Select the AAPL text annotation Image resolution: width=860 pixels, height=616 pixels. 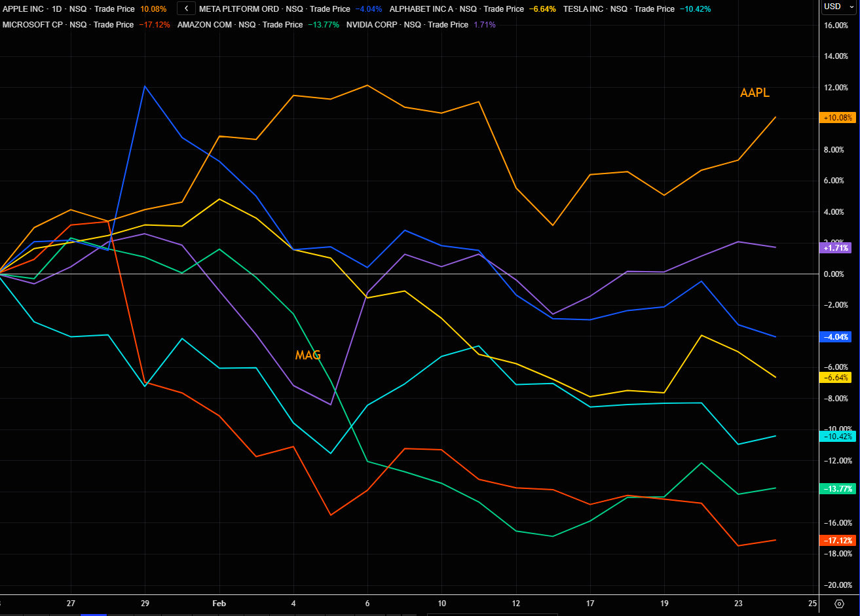click(x=755, y=93)
